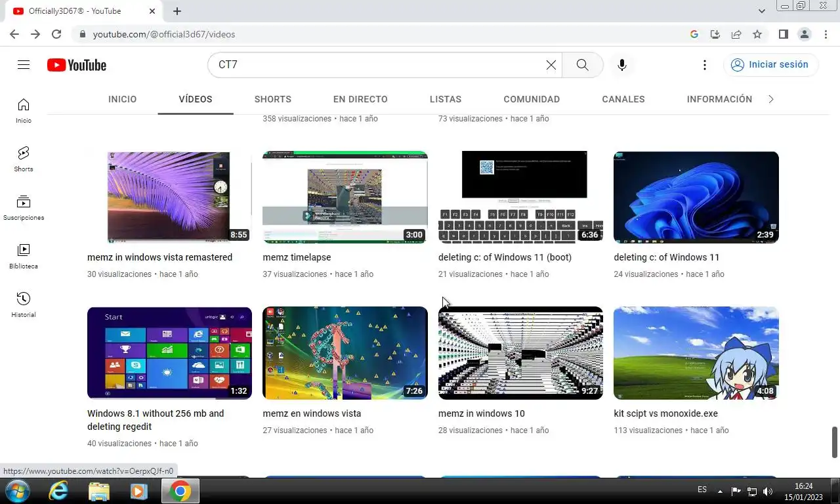Switch to the SHORTS channel tab
Viewport: 840px width, 504px height.
(273, 99)
